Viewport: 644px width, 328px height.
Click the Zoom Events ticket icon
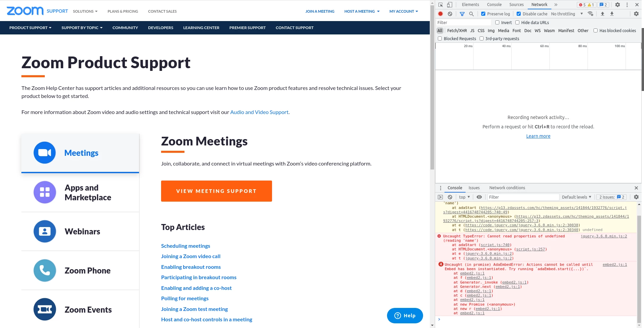coord(44,309)
